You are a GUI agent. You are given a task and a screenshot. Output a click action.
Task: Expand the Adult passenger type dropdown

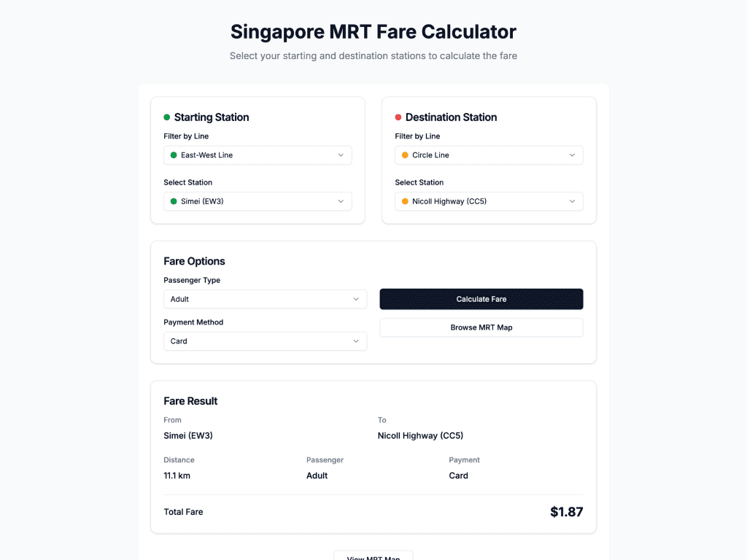pos(265,299)
